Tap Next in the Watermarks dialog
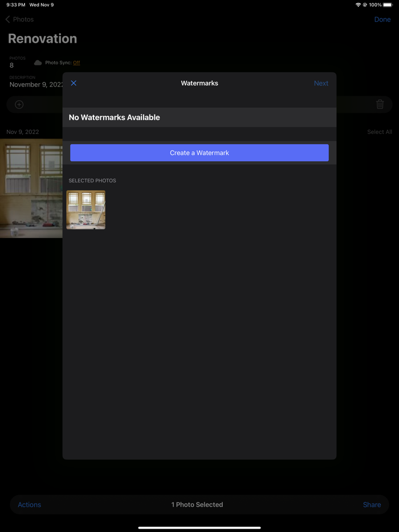 pyautogui.click(x=321, y=83)
